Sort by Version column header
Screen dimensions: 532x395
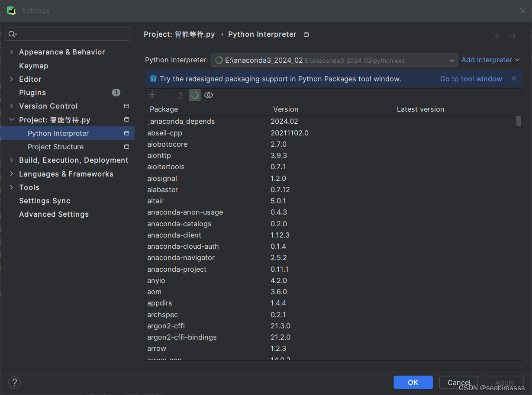point(331,109)
